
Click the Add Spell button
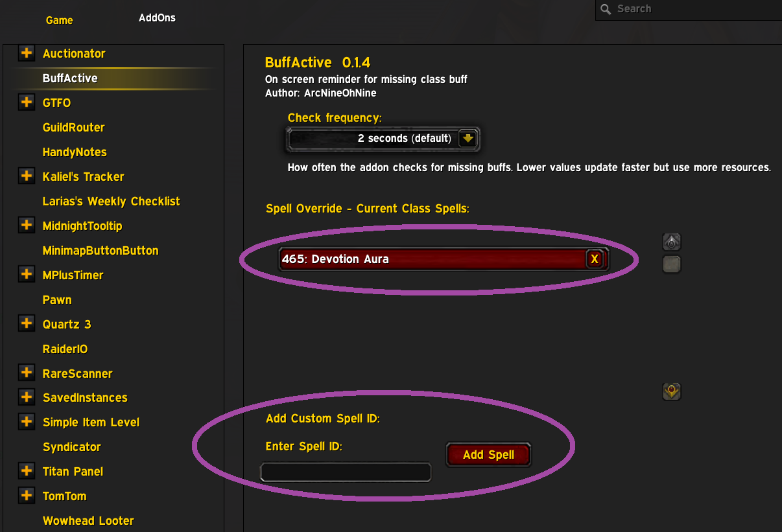[488, 454]
